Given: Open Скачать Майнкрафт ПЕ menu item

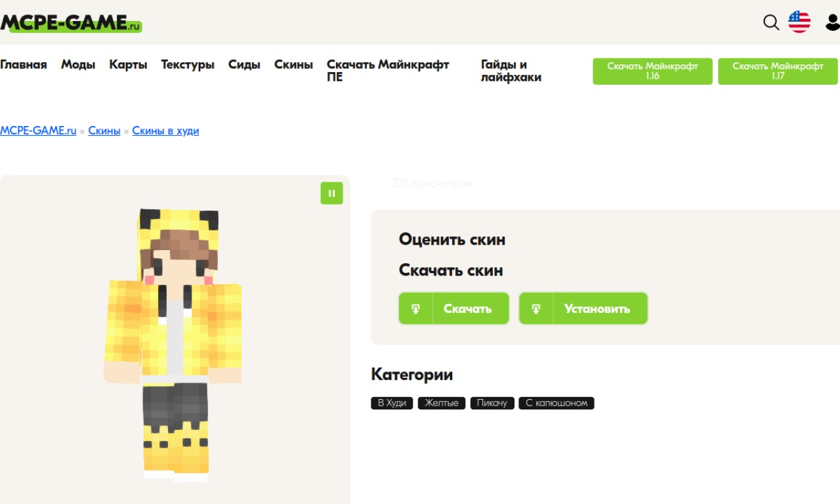Looking at the screenshot, I should pyautogui.click(x=388, y=71).
